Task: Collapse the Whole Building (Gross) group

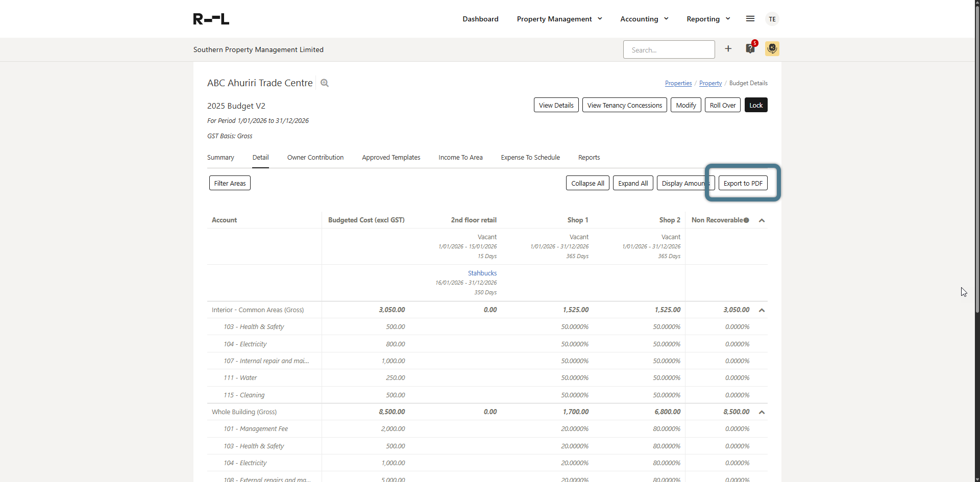Action: point(762,412)
